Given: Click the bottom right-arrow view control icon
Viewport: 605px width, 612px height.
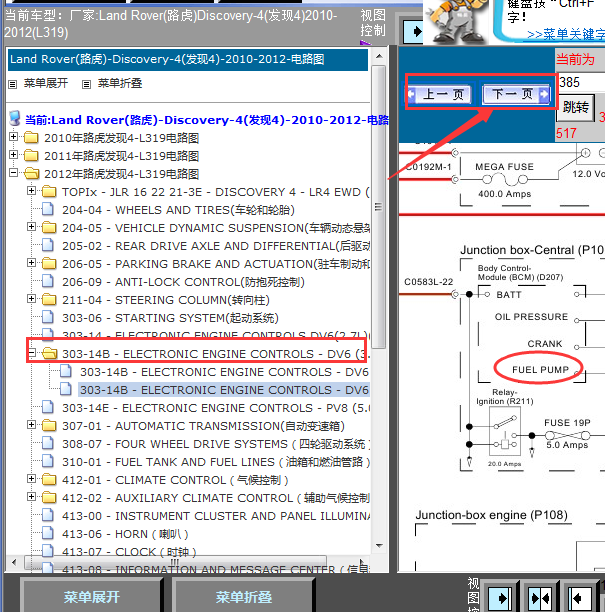Looking at the screenshot, I should 501,598.
